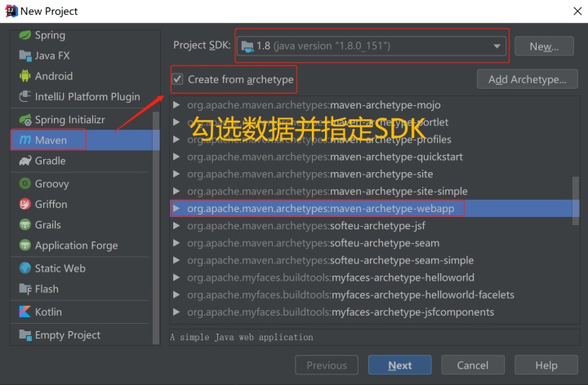This screenshot has width=588, height=385.
Task: Click the Grails icon
Action: (x=25, y=224)
